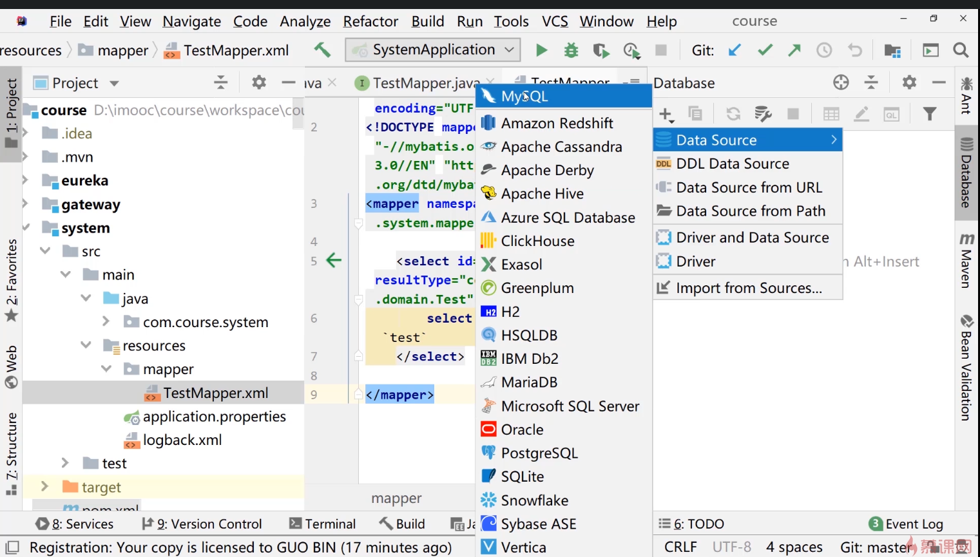The height and width of the screenshot is (557, 980).
Task: Switch to TestMapper.java editor tab
Action: (425, 82)
